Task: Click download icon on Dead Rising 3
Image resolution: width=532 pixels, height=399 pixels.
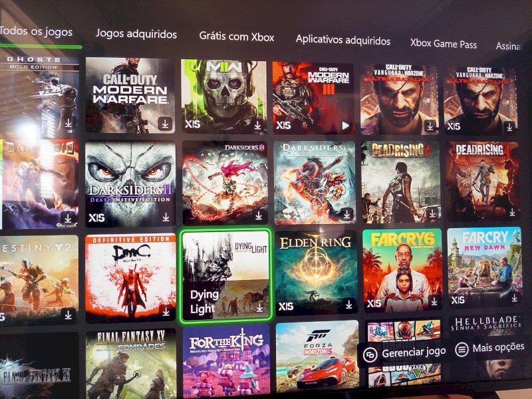Action: pos(432,213)
